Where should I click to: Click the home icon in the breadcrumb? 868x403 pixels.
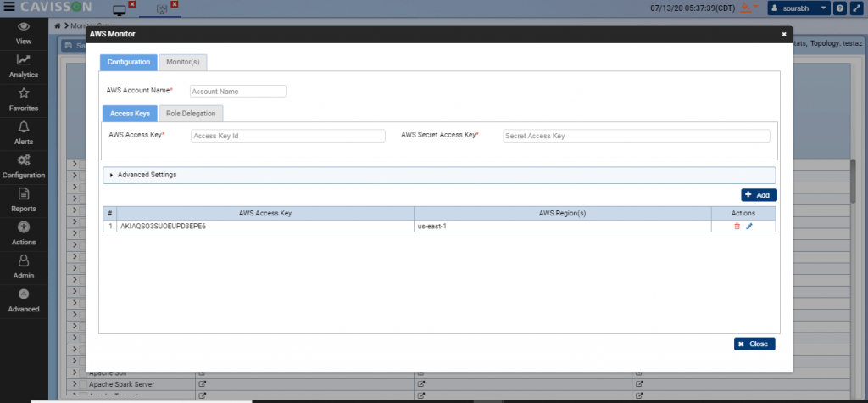coord(57,26)
